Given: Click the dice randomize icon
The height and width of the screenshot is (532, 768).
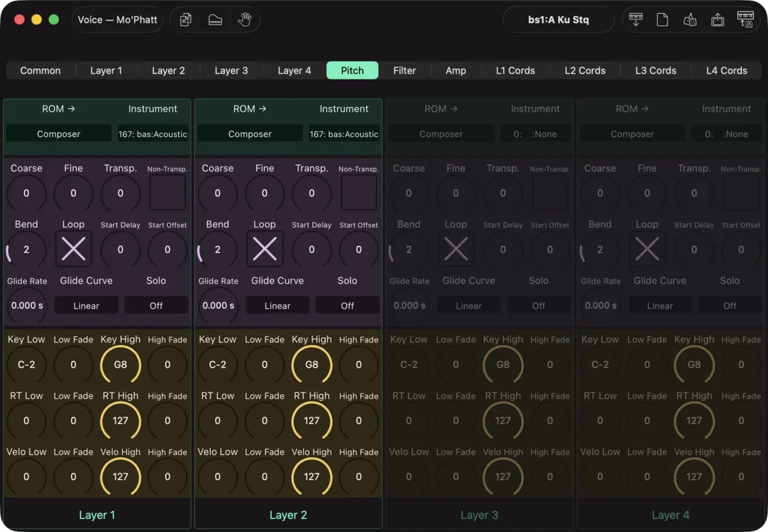Looking at the screenshot, I should 690,20.
